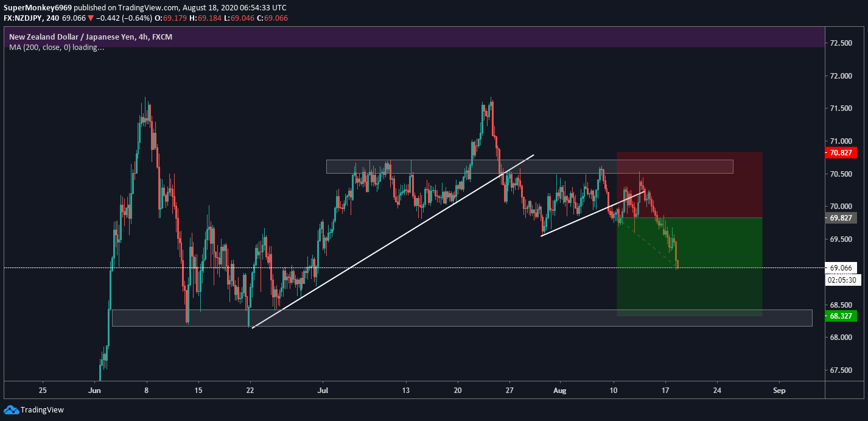868x421 pixels.
Task: Click the 71.500 price axis label
Action: [x=840, y=108]
